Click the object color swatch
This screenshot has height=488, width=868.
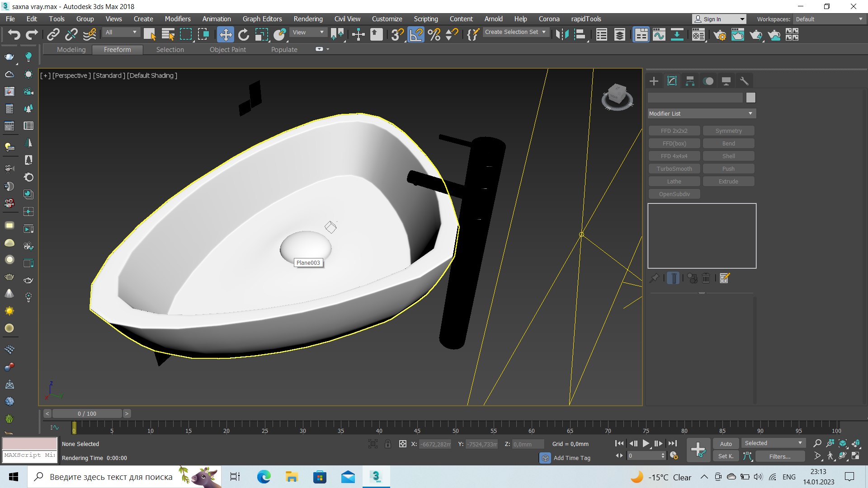pos(750,98)
